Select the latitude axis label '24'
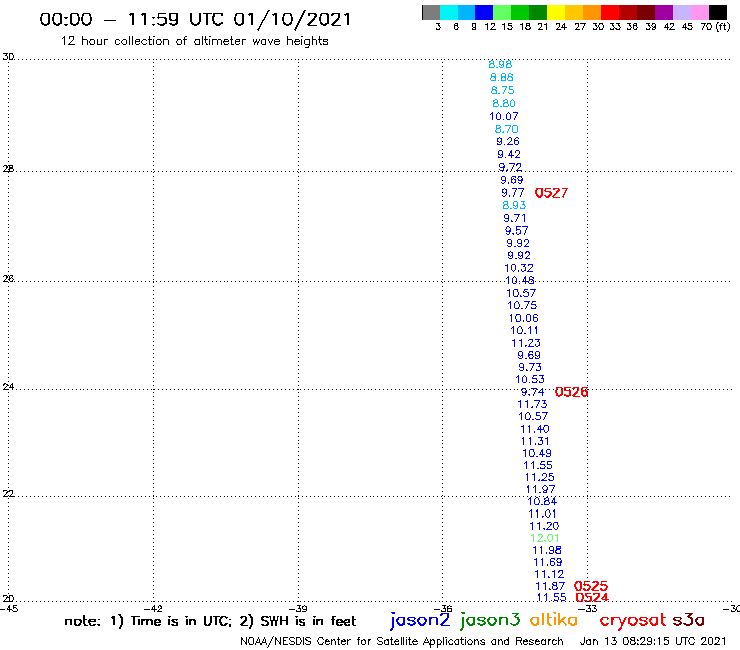Viewport: 740px width, 650px height. coord(8,387)
